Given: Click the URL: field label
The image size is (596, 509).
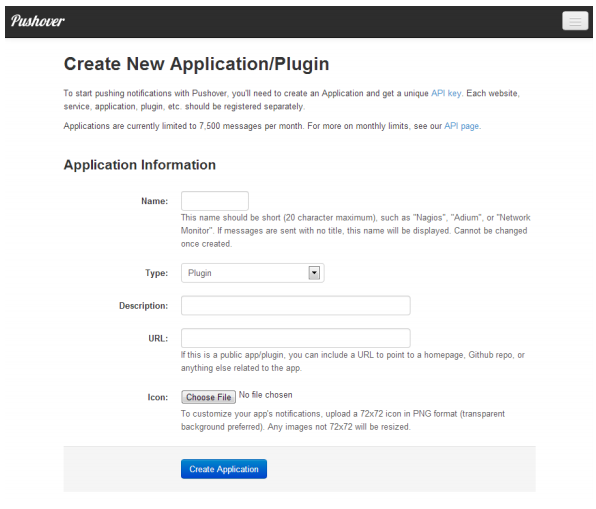Looking at the screenshot, I should click(158, 338).
